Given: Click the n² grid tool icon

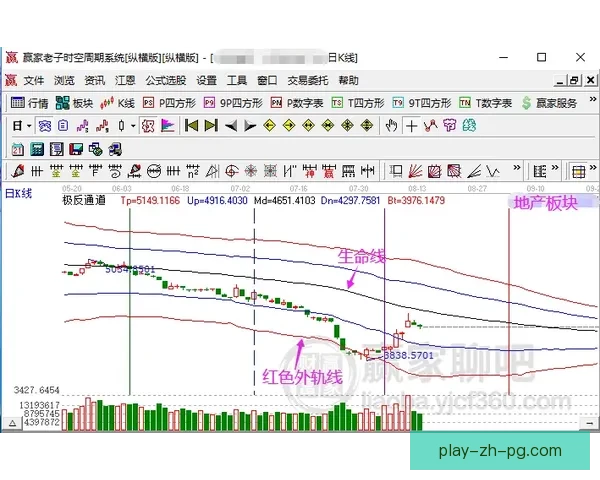Looking at the screenshot, I should point(193,171).
